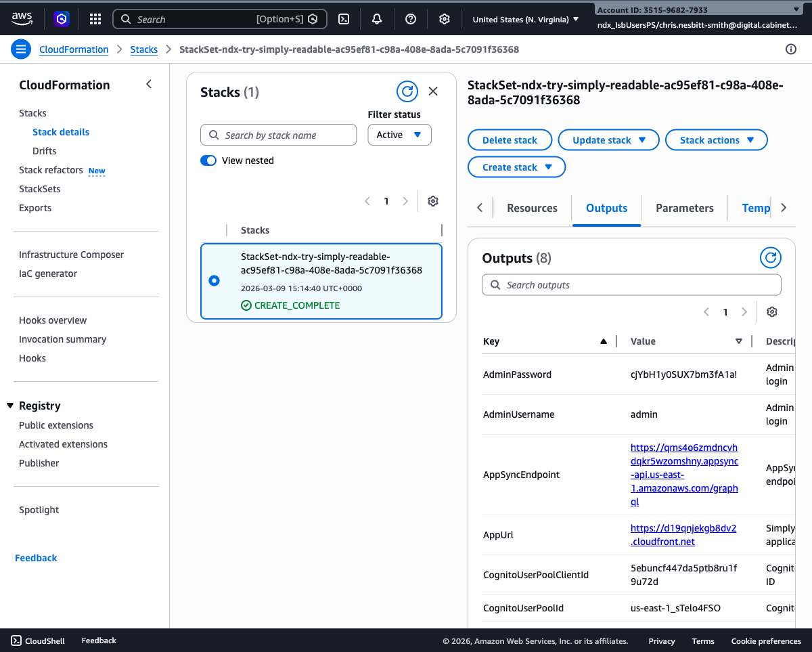Open the Stack actions dropdown

tap(716, 139)
